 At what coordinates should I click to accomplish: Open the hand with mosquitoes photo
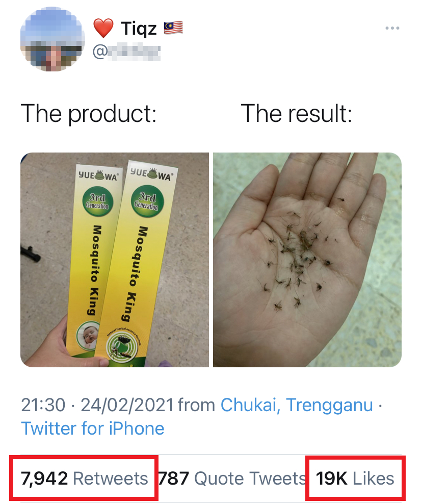point(307,260)
